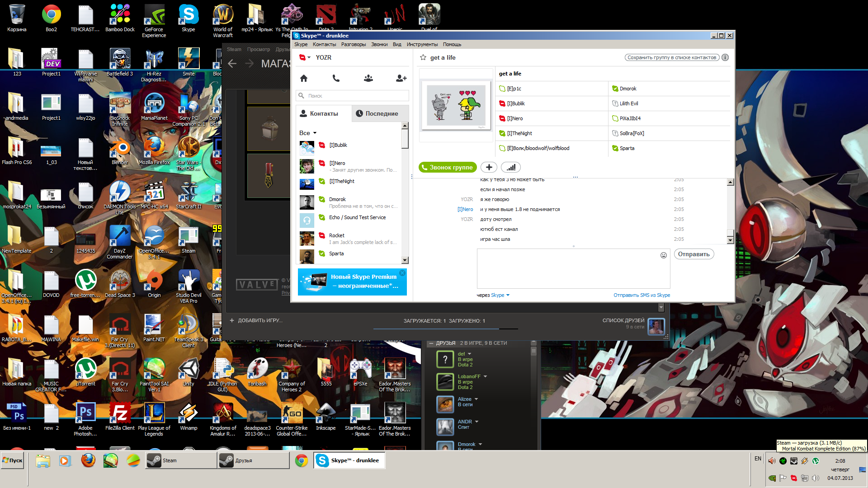The height and width of the screenshot is (488, 868).
Task: Click the chat history scrollbar down arrow
Action: 730,240
